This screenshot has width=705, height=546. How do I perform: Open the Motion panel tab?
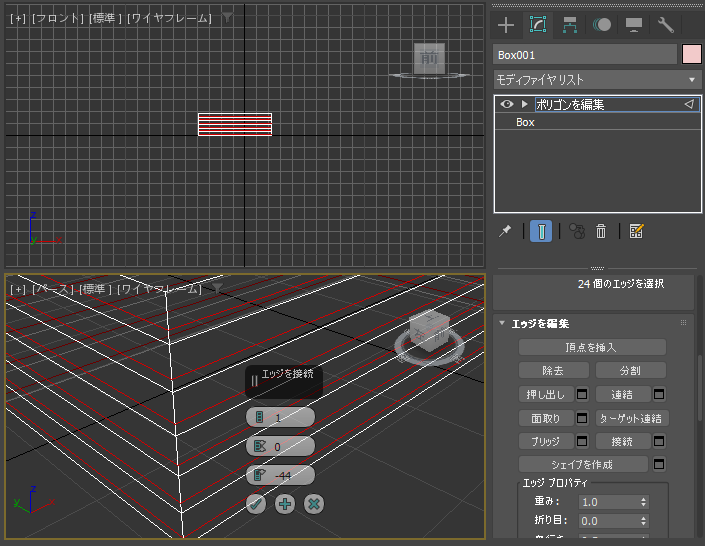point(602,25)
